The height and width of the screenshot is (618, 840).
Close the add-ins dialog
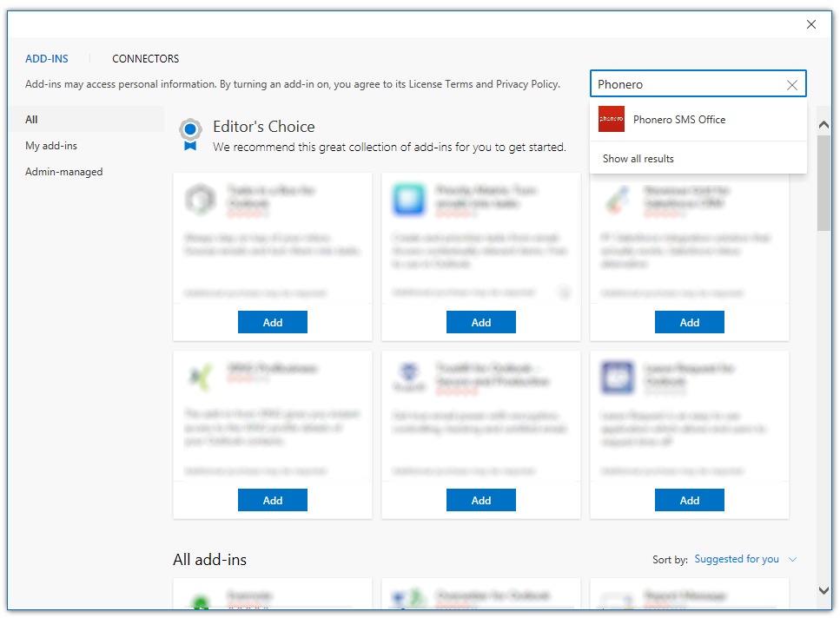811,24
